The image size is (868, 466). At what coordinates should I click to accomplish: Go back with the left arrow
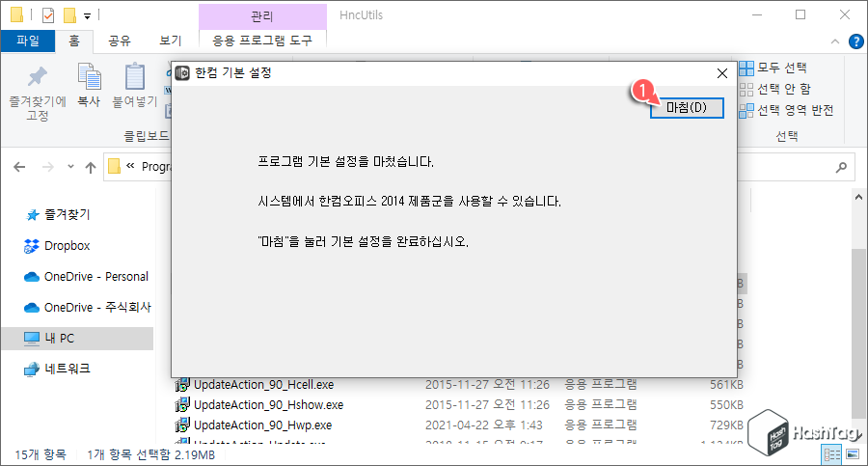click(x=19, y=167)
